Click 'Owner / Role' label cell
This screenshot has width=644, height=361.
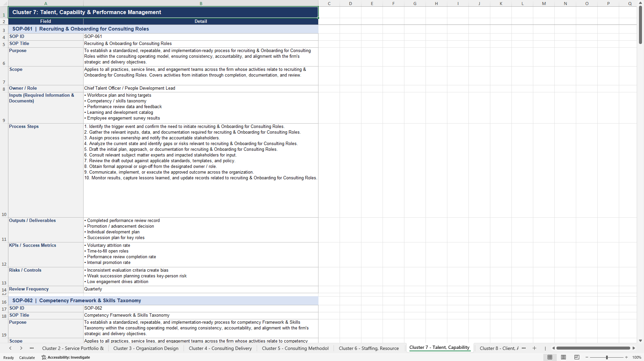point(46,88)
